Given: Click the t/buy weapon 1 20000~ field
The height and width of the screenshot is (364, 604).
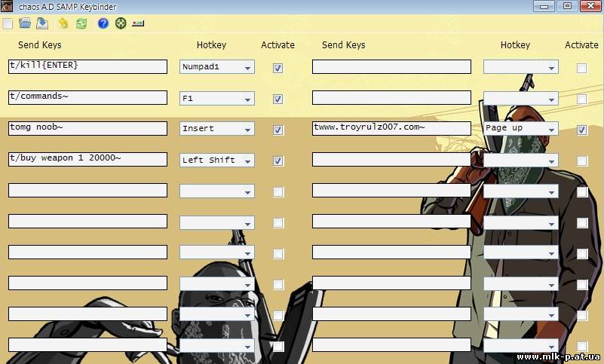Looking at the screenshot, I should [87, 159].
